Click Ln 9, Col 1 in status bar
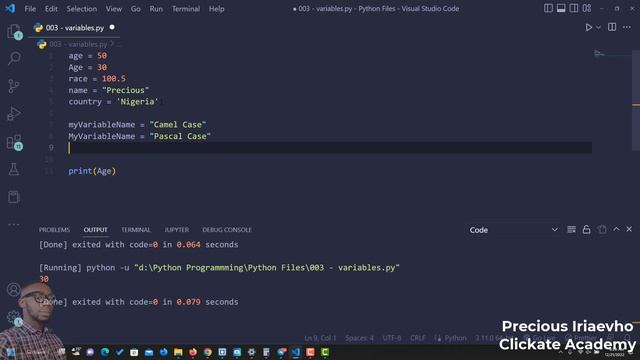640x360 pixels. pos(320,338)
